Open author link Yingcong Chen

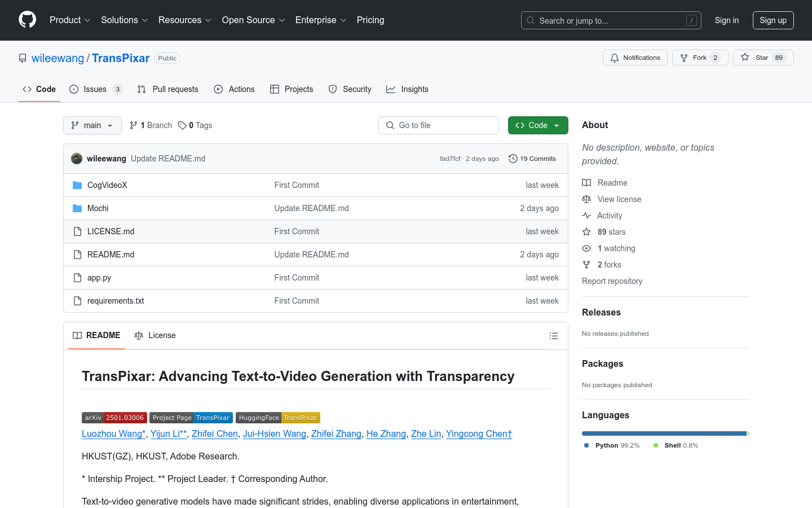(479, 433)
